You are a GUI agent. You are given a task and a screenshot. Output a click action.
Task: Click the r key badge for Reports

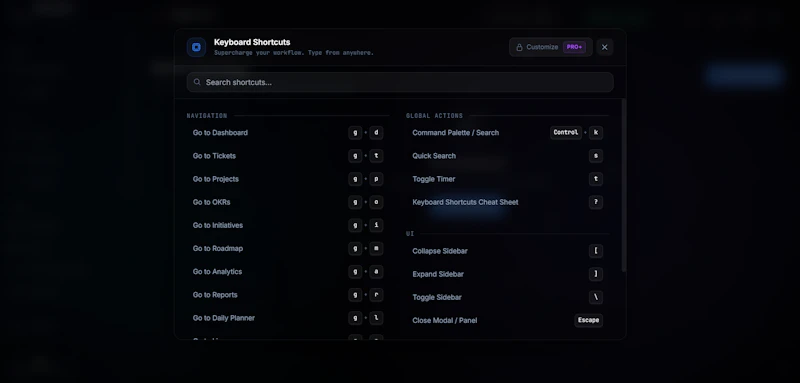(x=376, y=295)
